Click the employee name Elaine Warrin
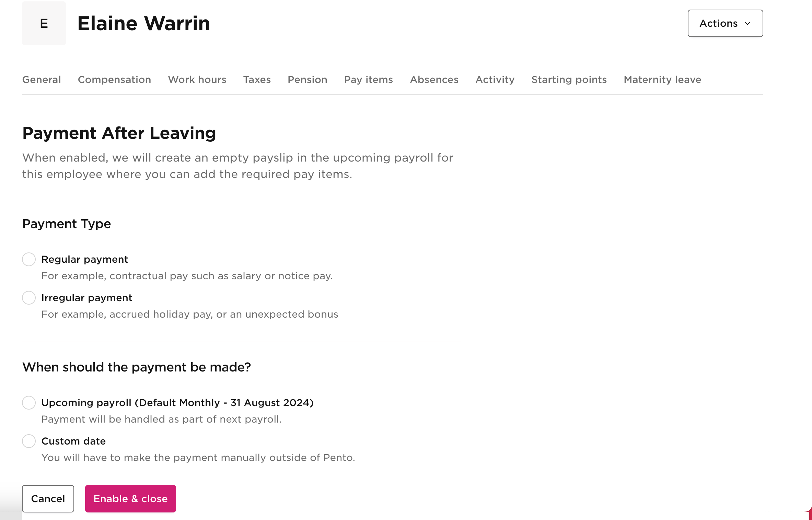 coord(143,23)
